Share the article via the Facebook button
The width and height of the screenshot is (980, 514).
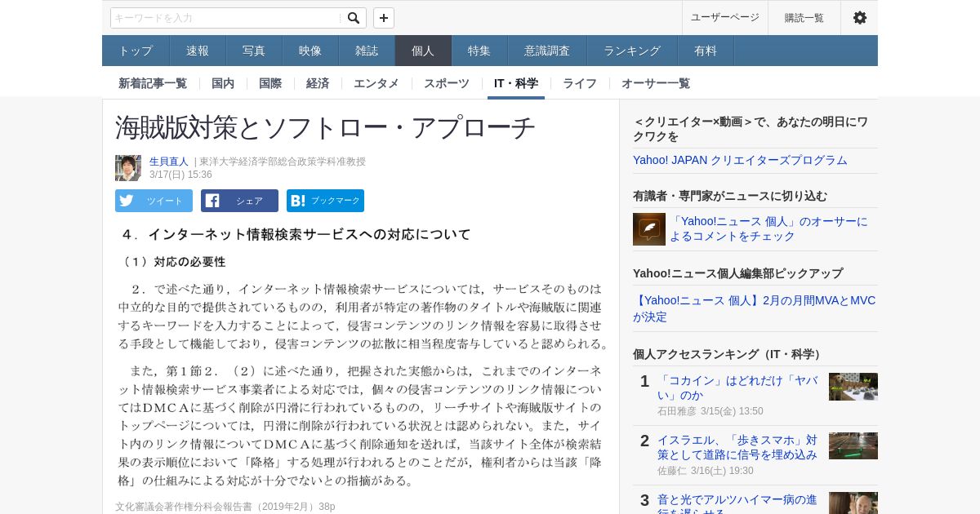click(x=239, y=201)
